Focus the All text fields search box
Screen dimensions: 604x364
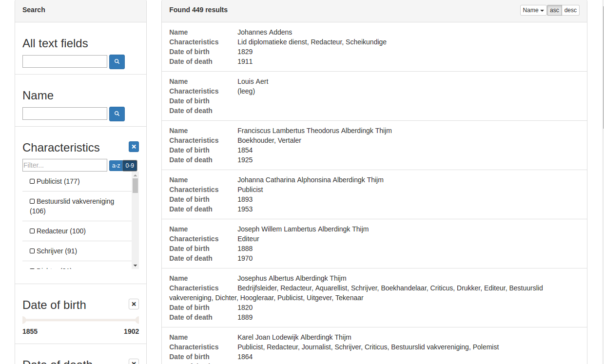(65, 61)
